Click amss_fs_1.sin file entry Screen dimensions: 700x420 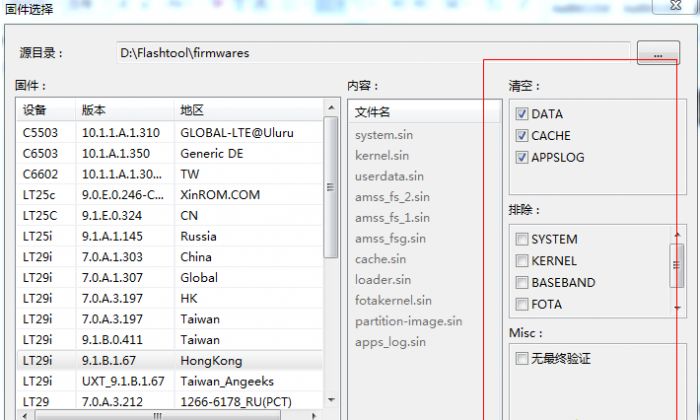392,218
